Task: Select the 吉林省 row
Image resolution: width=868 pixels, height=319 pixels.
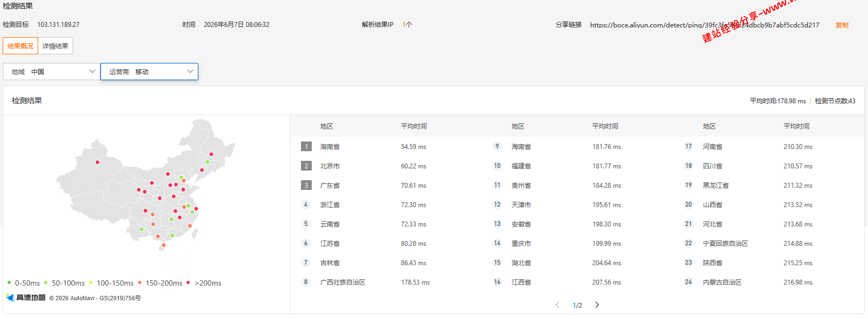Action: [x=386, y=263]
